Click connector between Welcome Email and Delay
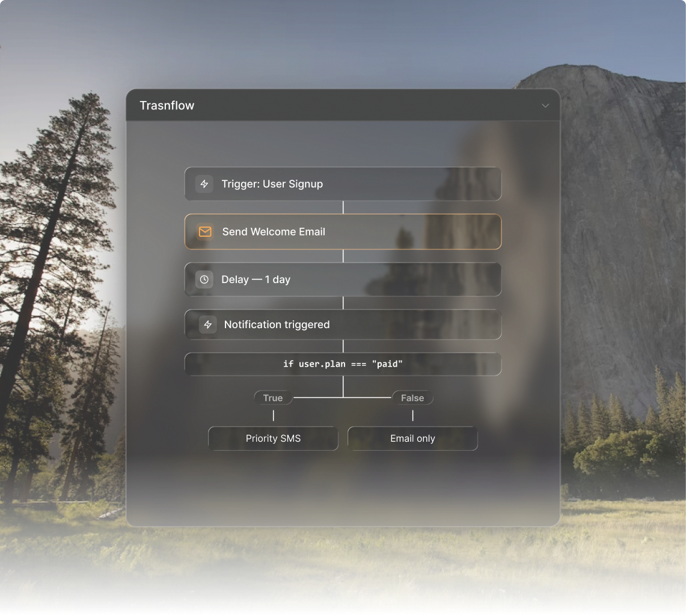 (x=343, y=255)
